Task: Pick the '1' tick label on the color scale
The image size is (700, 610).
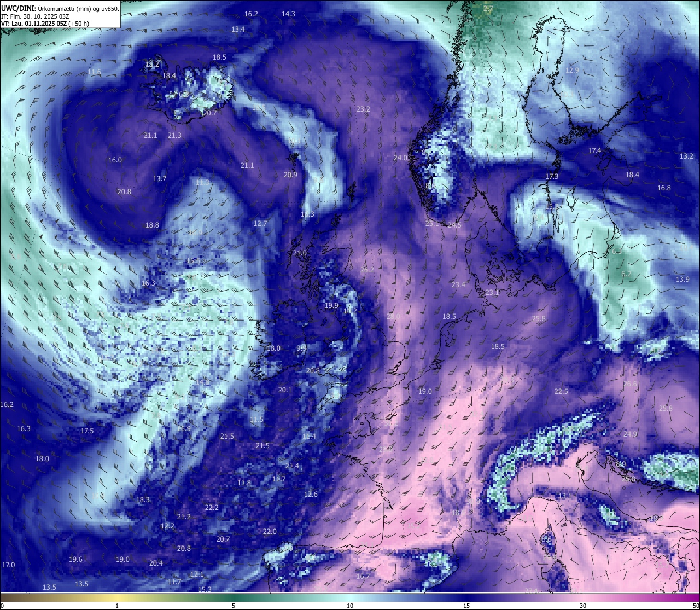Action: [x=117, y=606]
